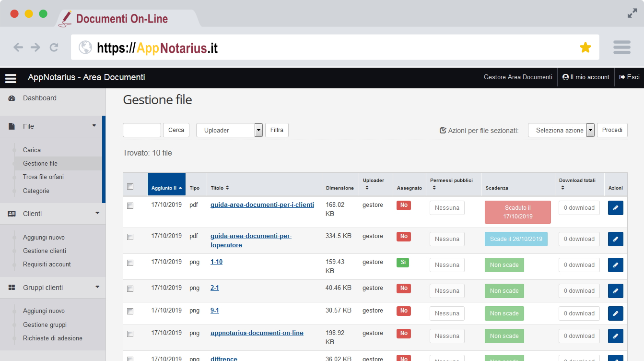Click the red Scaduto il 17/10/2019 badge
Image resolution: width=644 pixels, height=361 pixels.
pyautogui.click(x=517, y=212)
